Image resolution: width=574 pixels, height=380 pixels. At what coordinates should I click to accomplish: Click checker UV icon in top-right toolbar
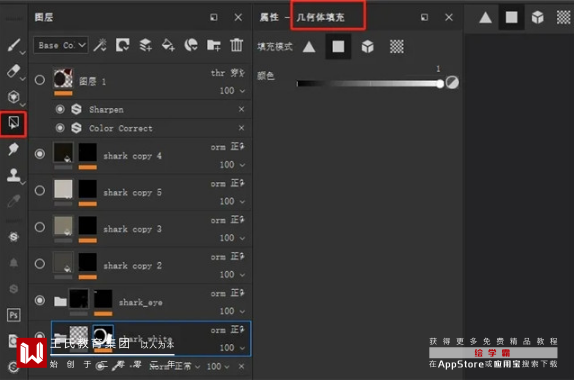563,17
